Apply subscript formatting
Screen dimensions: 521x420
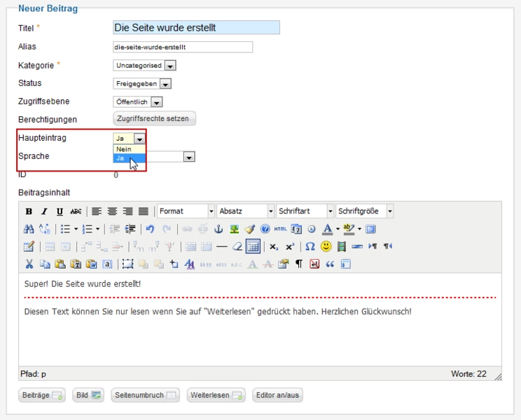[274, 246]
